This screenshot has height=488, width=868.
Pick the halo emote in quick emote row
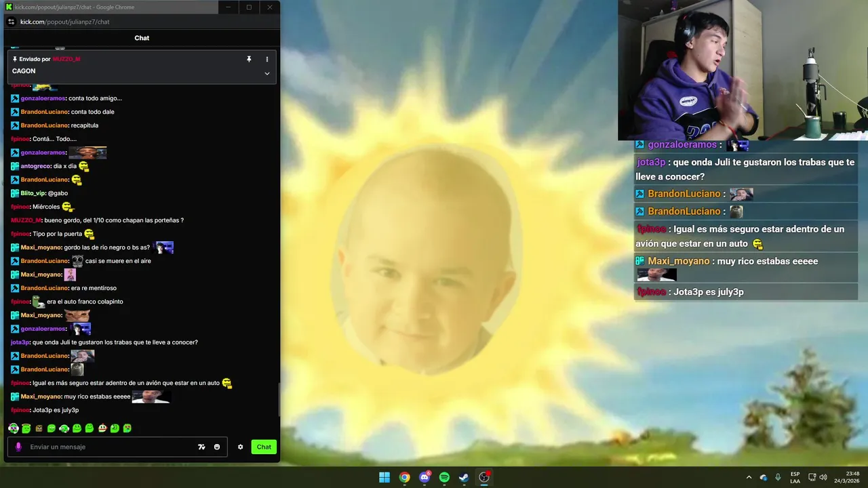pos(26,428)
